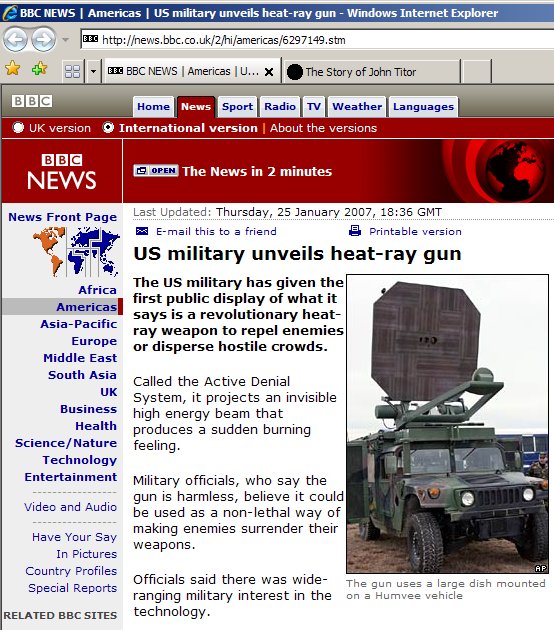Open Video and Audio link
554x630 pixels.
[70, 507]
